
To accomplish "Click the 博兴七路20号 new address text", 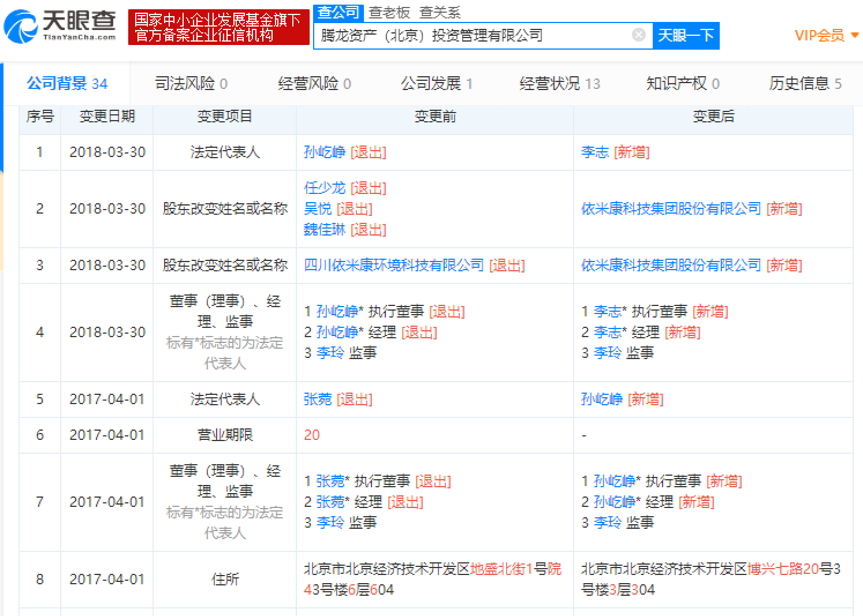I will tap(790, 569).
